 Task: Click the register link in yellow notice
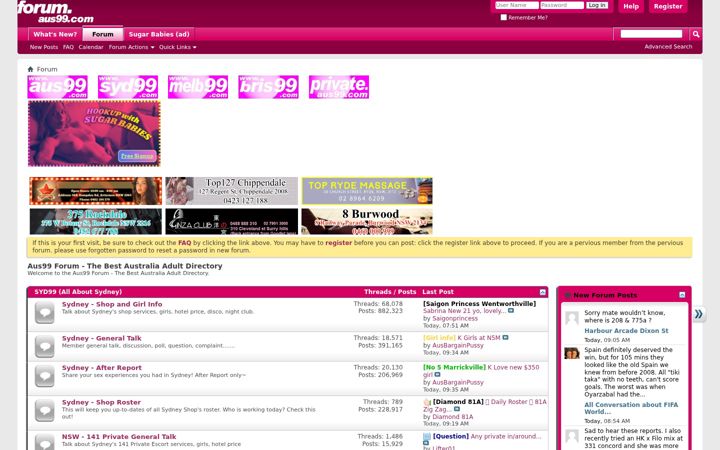click(x=338, y=243)
